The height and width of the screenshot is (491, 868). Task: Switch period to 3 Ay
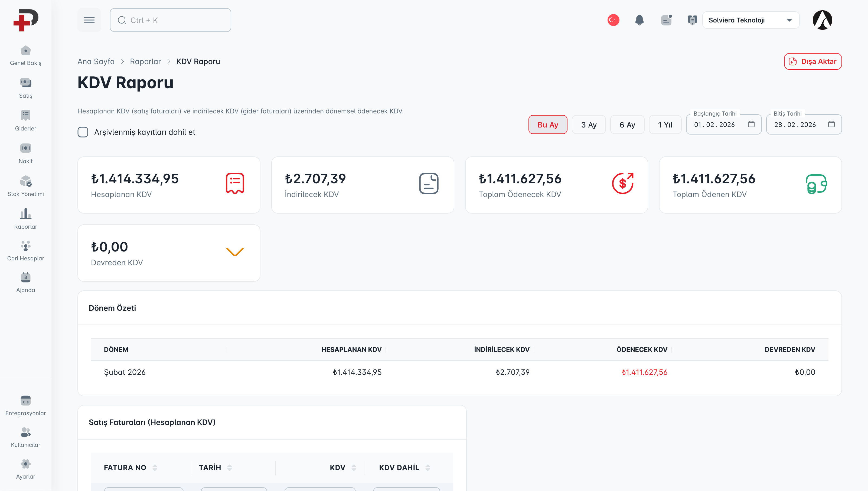click(588, 125)
